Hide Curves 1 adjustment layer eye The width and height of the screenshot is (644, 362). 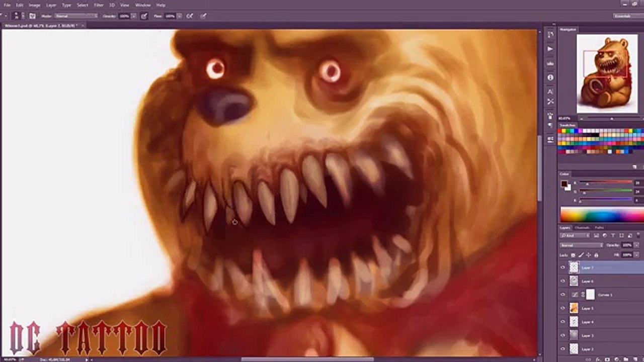pyautogui.click(x=563, y=295)
